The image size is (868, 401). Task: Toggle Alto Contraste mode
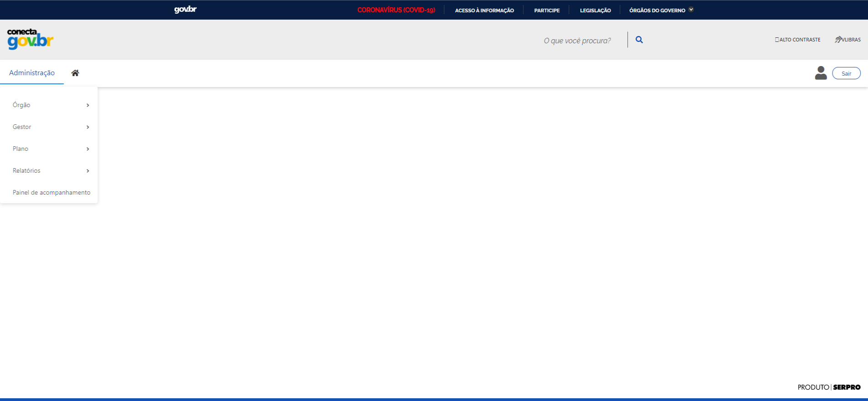point(797,40)
